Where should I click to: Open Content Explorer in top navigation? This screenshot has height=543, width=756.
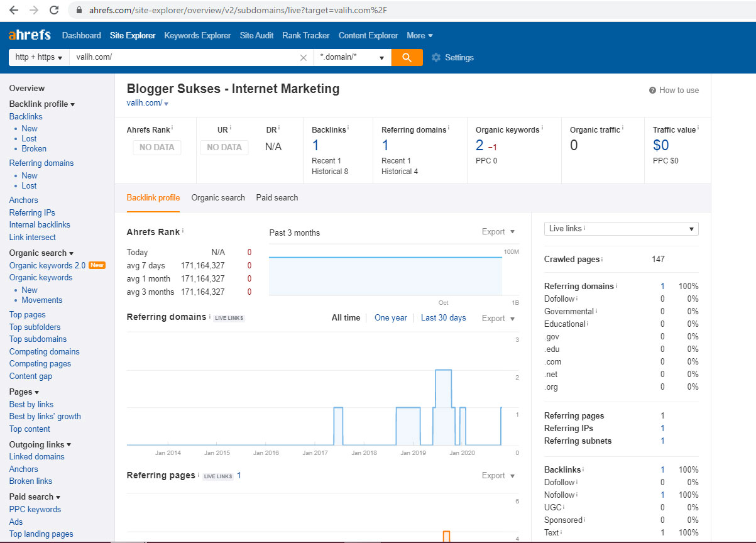pyautogui.click(x=368, y=35)
